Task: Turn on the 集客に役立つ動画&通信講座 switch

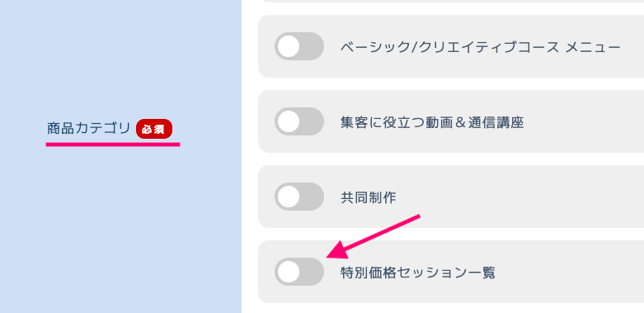Action: [299, 121]
